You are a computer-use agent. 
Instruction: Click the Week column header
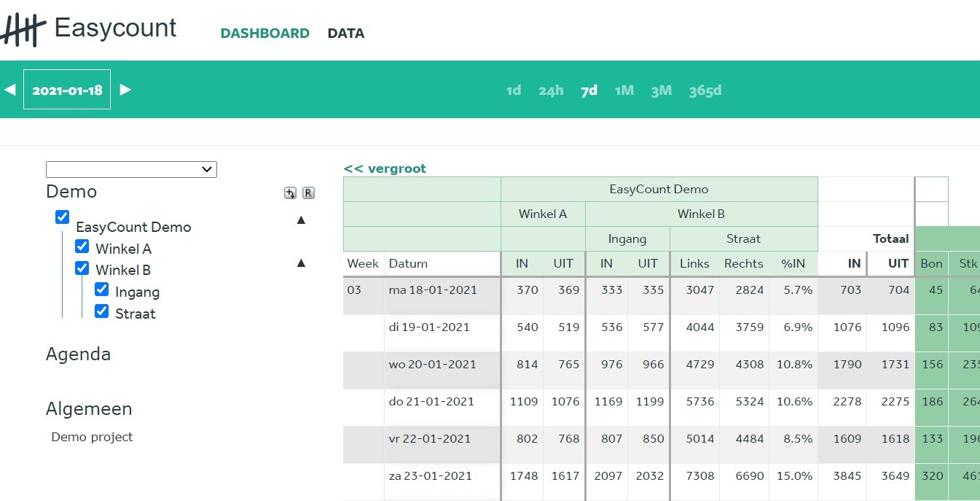362,264
